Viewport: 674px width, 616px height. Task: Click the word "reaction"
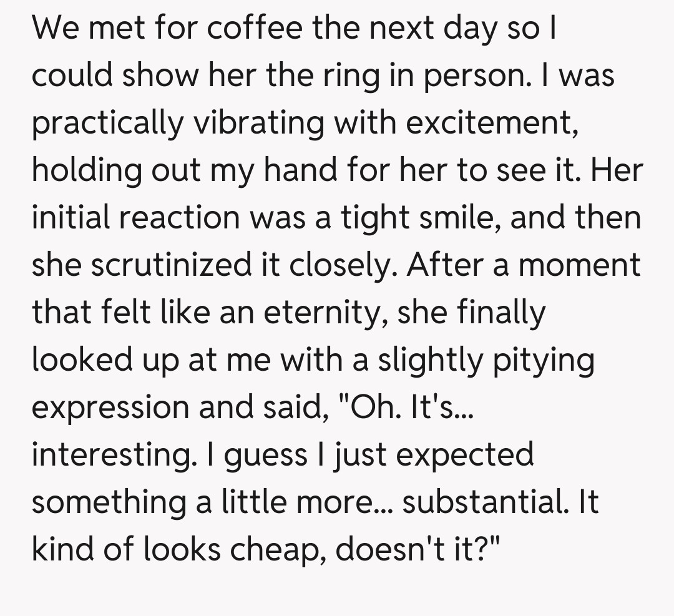[178, 218]
